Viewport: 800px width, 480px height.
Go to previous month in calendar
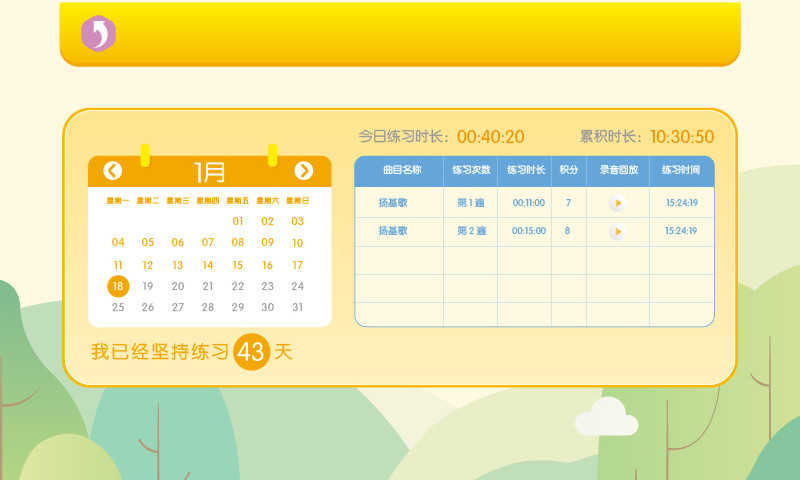(113, 171)
